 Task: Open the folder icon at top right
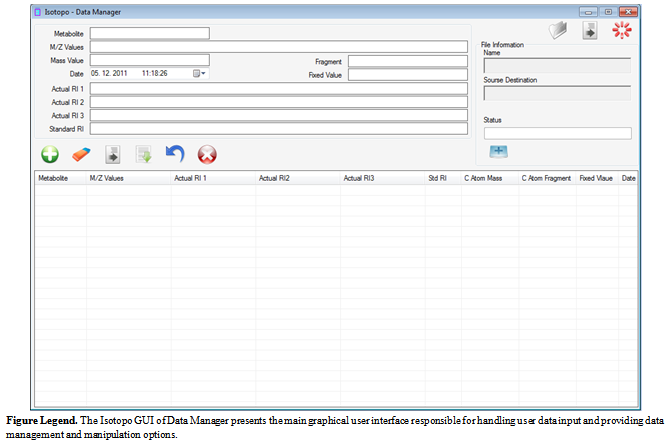[558, 31]
